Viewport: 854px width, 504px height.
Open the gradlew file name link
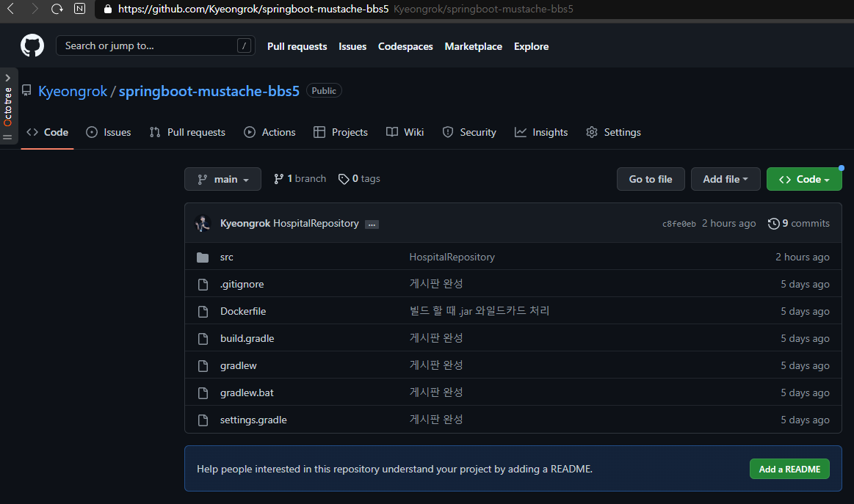pos(238,366)
